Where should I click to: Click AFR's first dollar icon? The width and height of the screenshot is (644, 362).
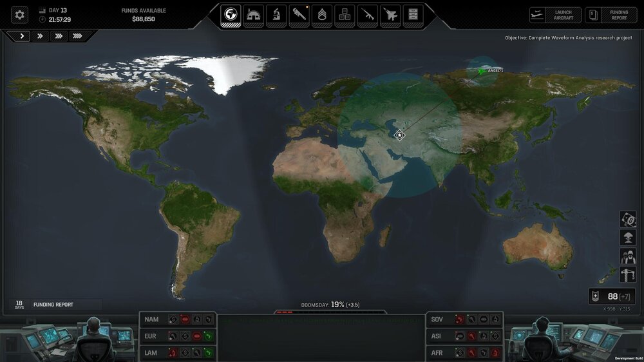[x=460, y=353]
